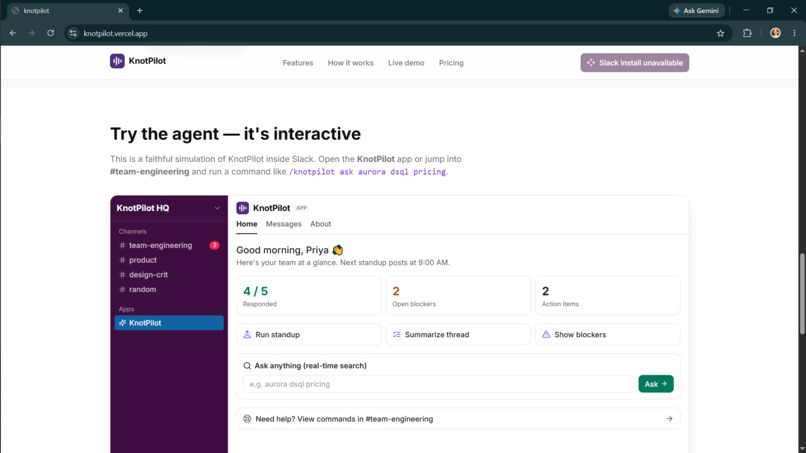Open the Features nav link

tap(298, 63)
